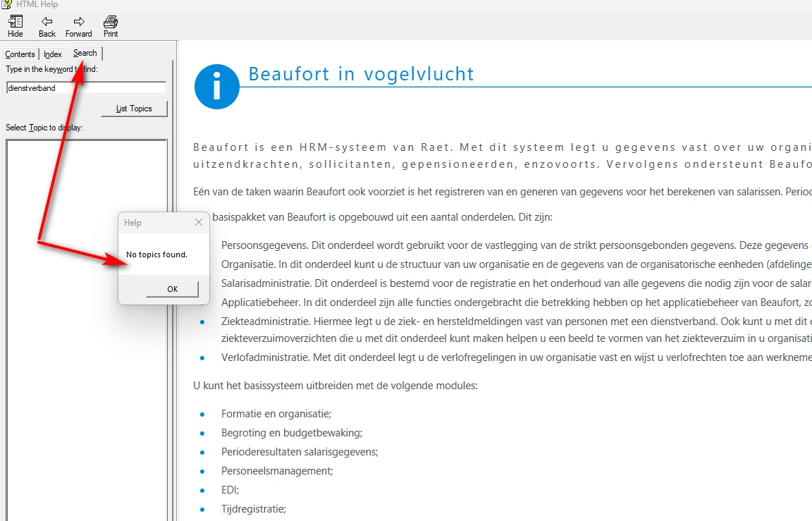The width and height of the screenshot is (812, 521).
Task: Click the 'Personeelsmanagement;' list item
Action: click(277, 471)
